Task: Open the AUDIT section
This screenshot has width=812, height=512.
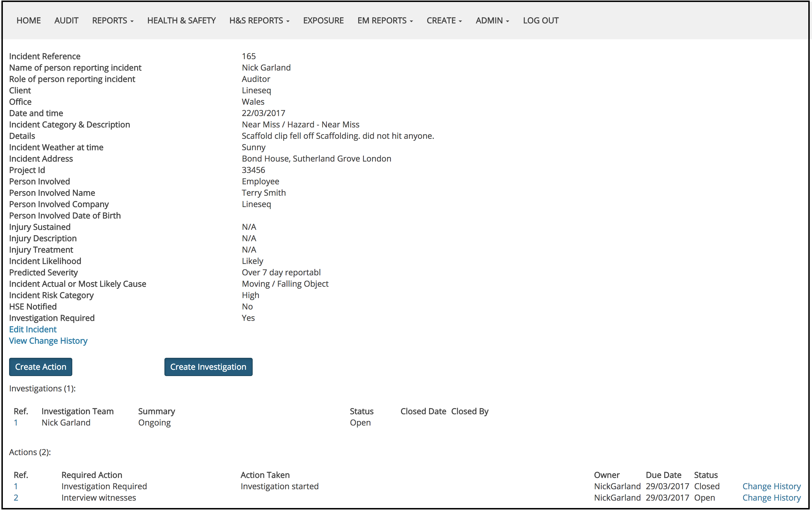Action: pyautogui.click(x=66, y=20)
